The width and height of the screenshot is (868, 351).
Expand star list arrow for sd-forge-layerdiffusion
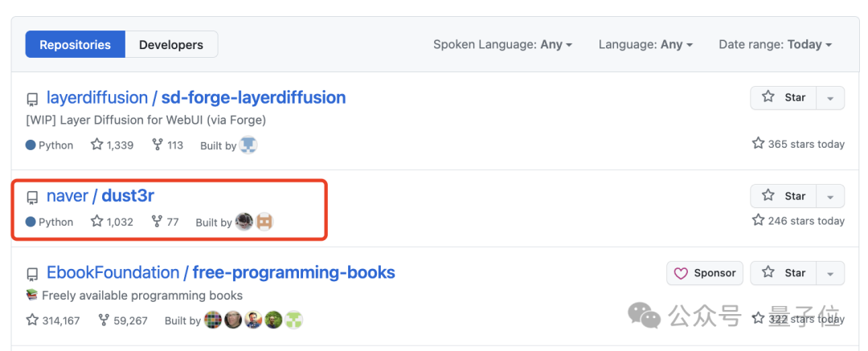(x=830, y=97)
